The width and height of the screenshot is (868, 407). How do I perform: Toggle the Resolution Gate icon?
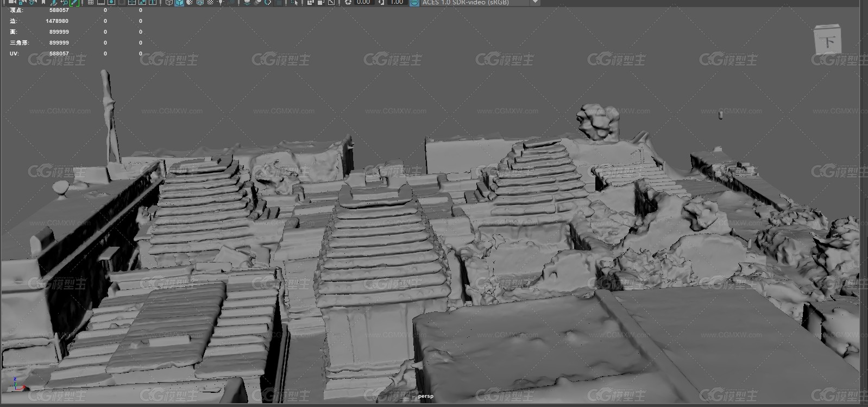point(111,3)
